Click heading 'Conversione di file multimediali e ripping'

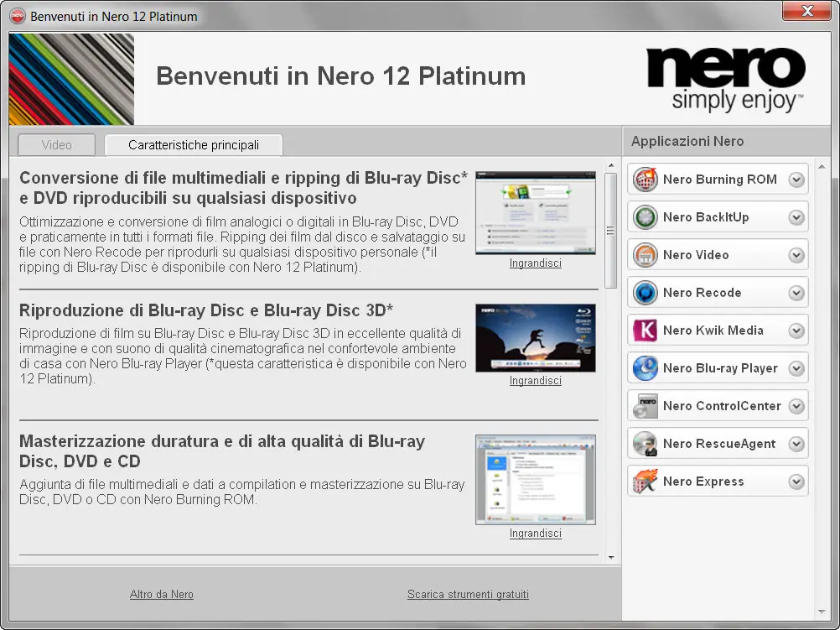coord(243,188)
